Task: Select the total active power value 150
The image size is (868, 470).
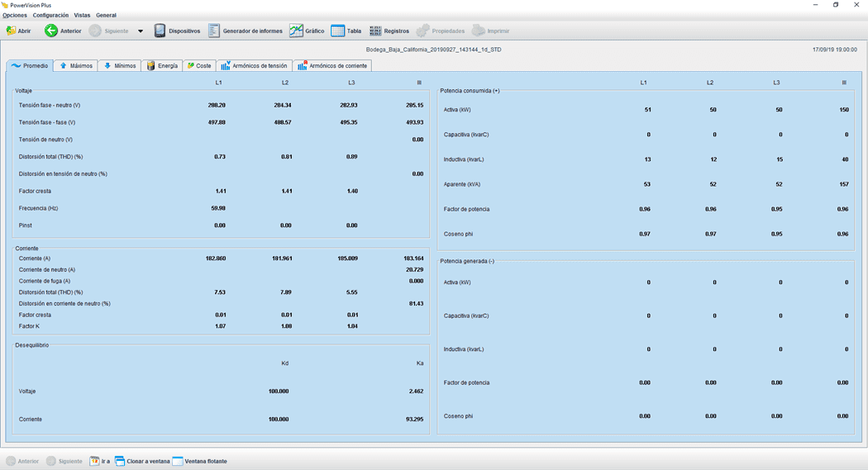Action: (x=844, y=110)
